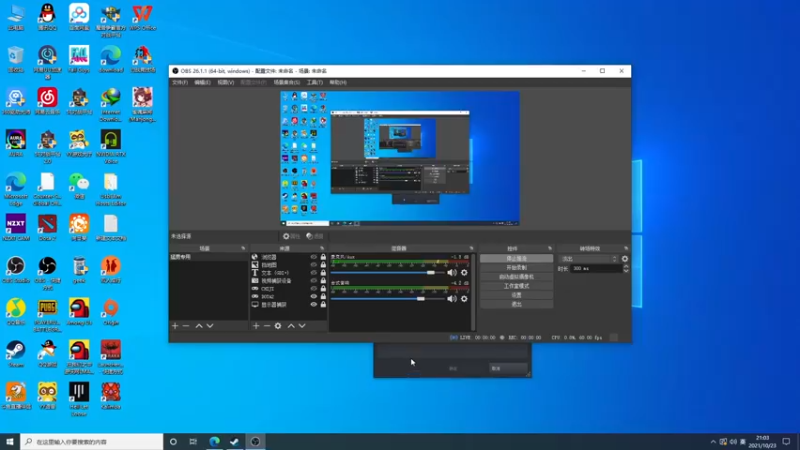
Task: Mute the desktop audio speaker icon
Action: 452,298
